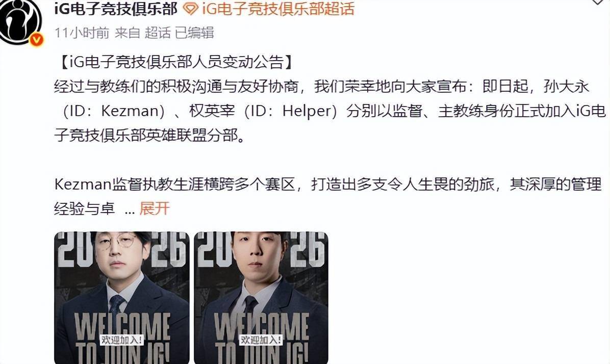Click the 2026 number on right poster
The height and width of the screenshot is (364, 610).
coord(261,249)
